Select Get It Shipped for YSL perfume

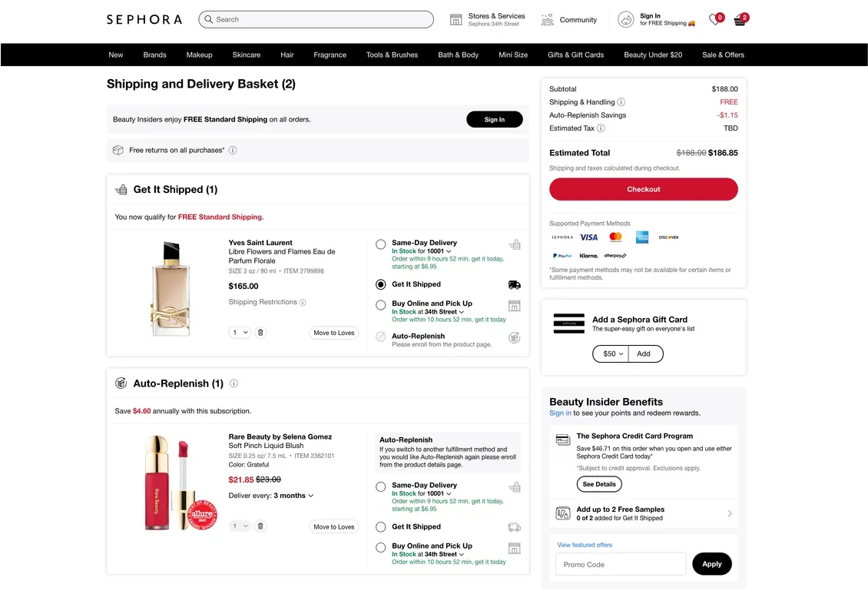click(380, 284)
